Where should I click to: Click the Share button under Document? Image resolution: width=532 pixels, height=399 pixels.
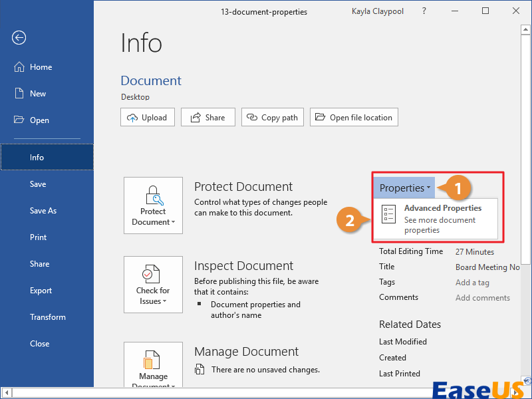click(x=207, y=118)
